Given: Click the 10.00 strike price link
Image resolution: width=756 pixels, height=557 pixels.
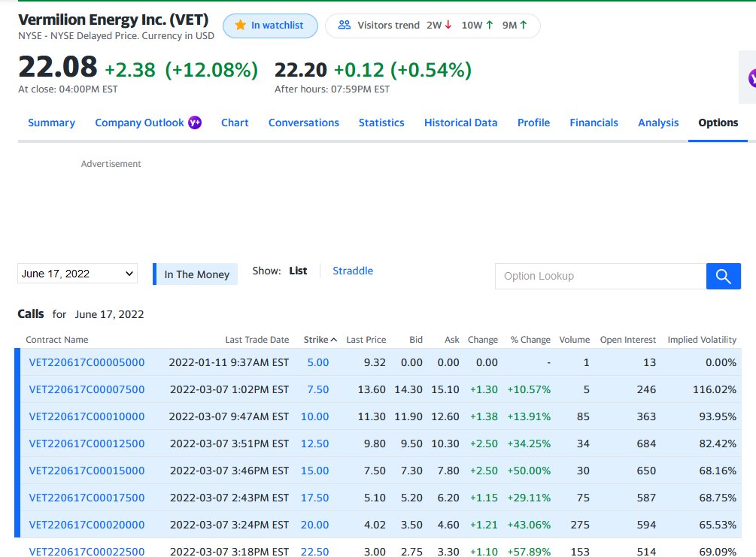Looking at the screenshot, I should coord(315,416).
